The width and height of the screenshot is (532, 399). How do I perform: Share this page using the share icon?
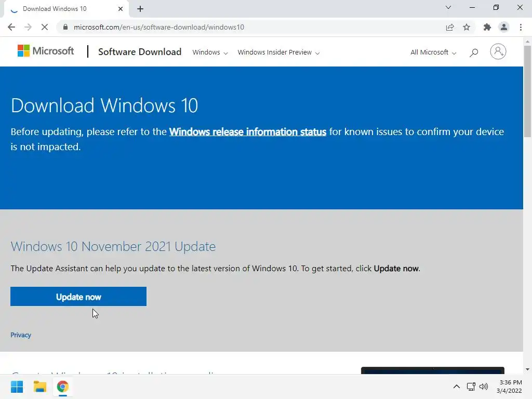point(450,27)
